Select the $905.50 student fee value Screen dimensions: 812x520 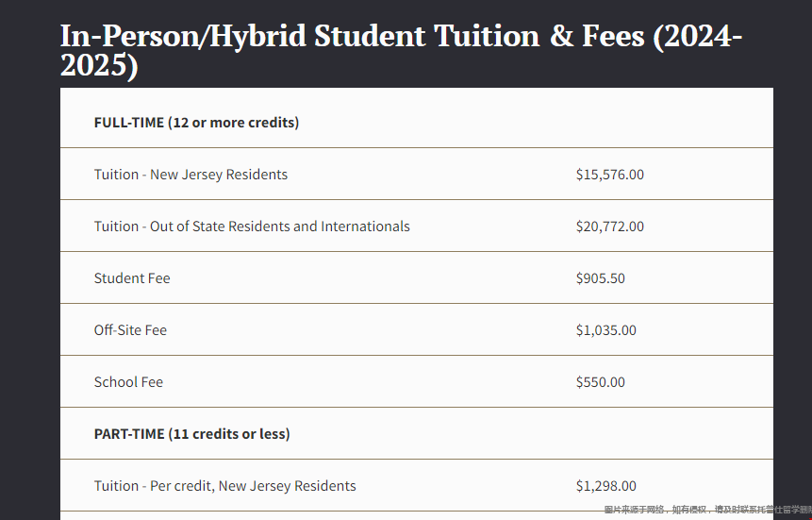click(x=601, y=278)
